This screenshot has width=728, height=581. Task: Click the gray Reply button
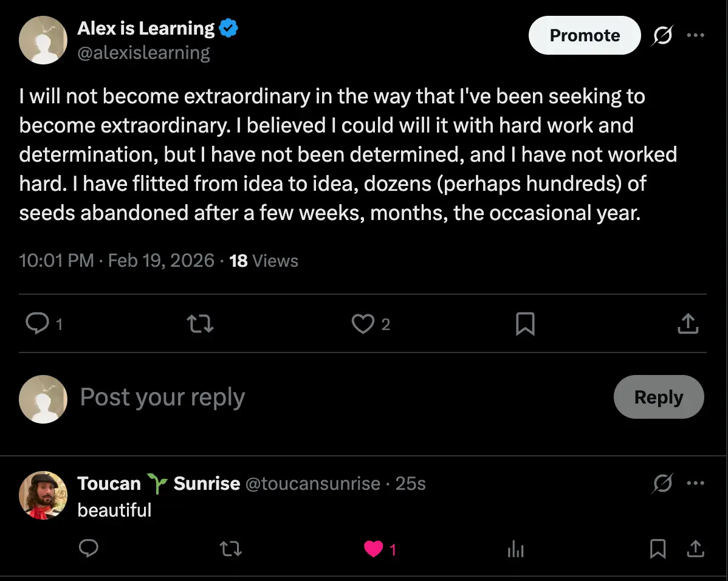pos(659,397)
